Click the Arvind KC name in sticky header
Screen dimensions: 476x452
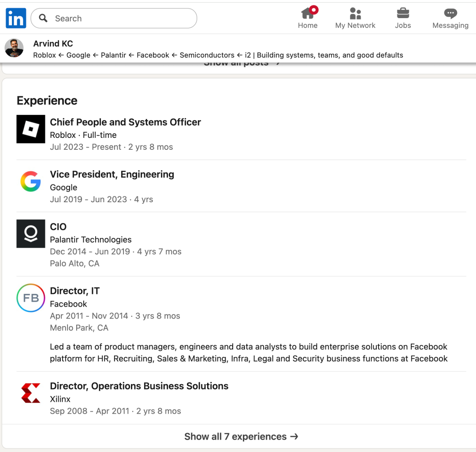coord(53,44)
